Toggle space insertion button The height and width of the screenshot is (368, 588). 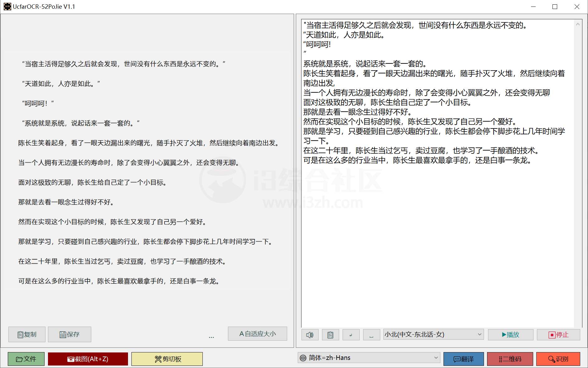coord(371,334)
